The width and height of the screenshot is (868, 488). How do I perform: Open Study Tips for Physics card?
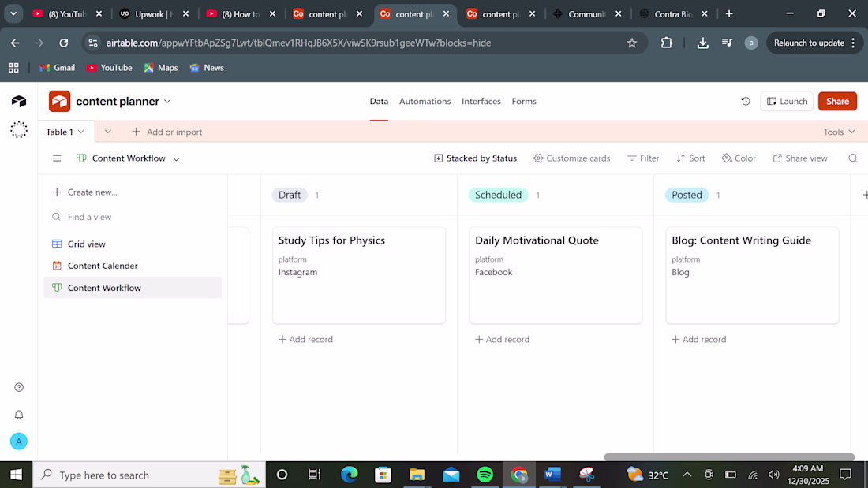359,275
